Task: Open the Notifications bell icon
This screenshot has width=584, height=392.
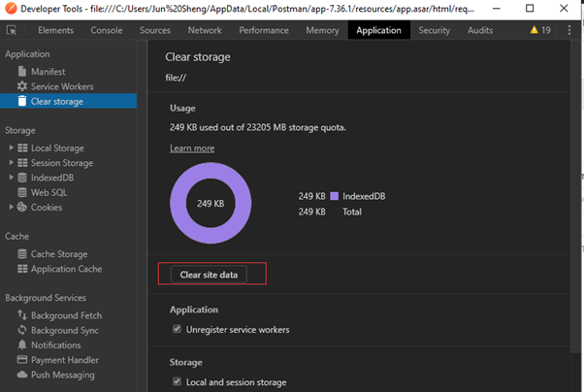Action: (22, 345)
